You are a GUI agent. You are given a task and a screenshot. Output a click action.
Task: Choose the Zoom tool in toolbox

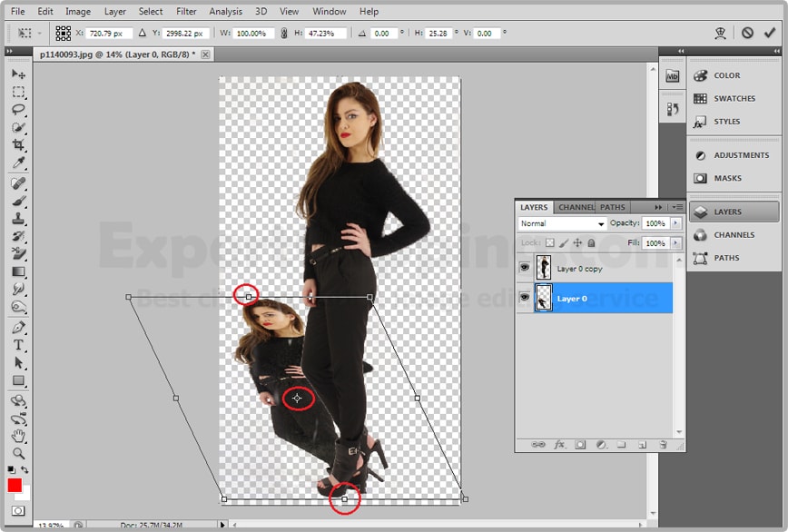point(18,453)
